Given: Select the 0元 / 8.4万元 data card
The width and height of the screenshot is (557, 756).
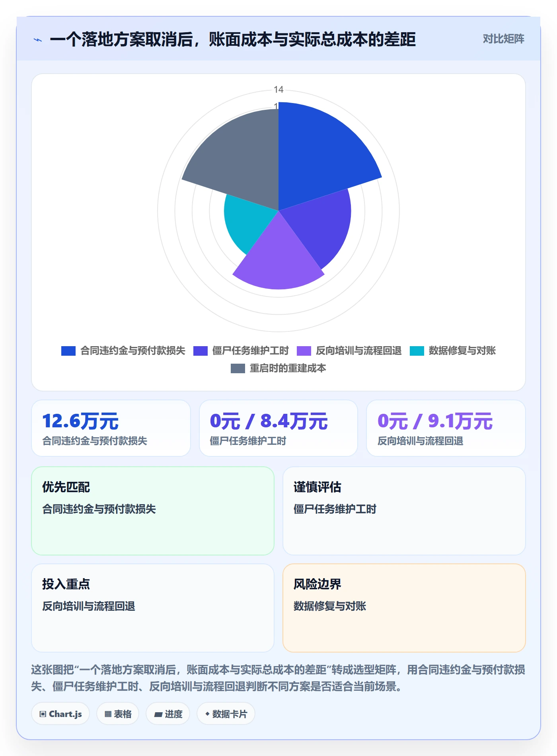Looking at the screenshot, I should pos(278,428).
